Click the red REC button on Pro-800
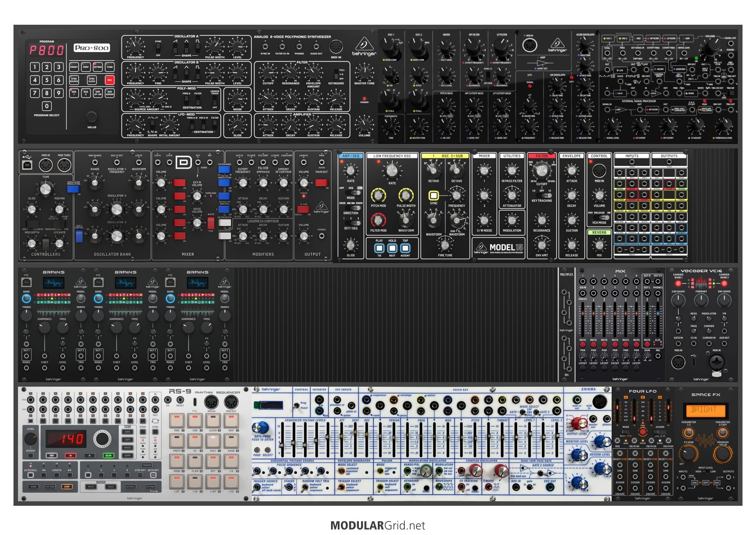 click(110, 80)
